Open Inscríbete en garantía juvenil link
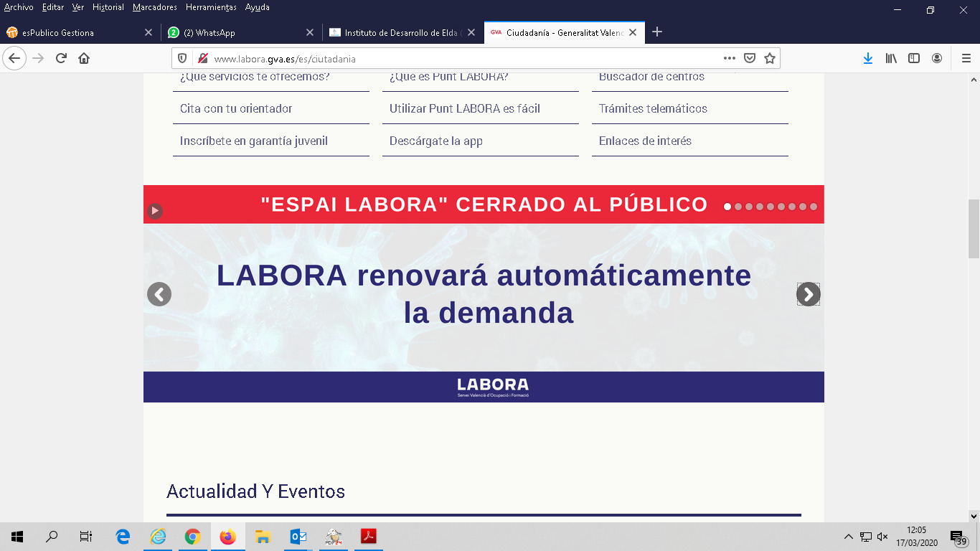Screen dimensions: 980x551 point(254,141)
